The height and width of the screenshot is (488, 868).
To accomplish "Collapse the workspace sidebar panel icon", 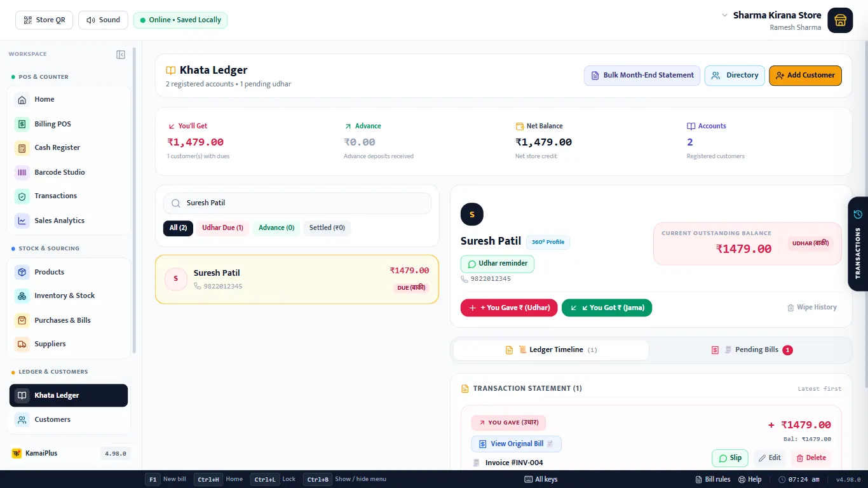I will [x=121, y=55].
